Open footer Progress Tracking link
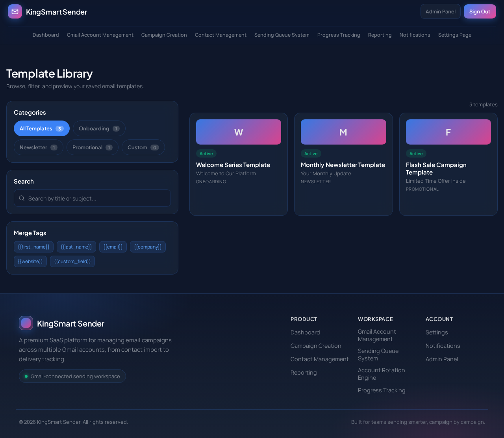 click(382, 390)
